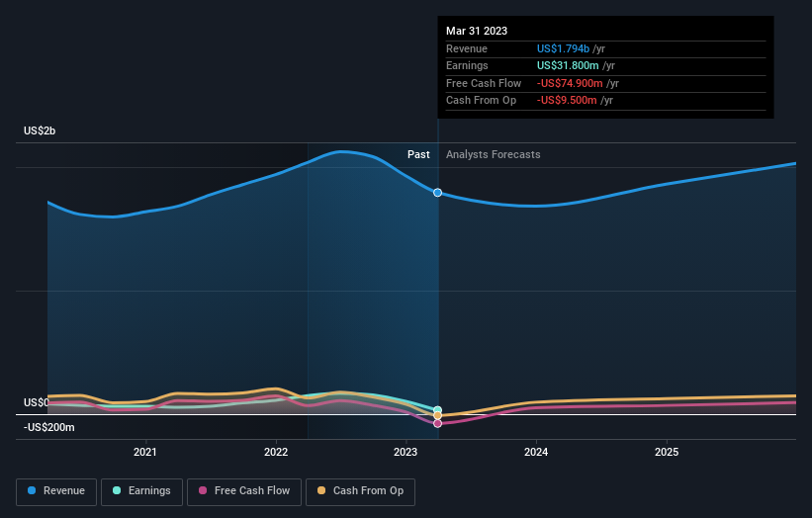
Task: Click the Free Cash Flow label in tooltip
Action: 484,83
